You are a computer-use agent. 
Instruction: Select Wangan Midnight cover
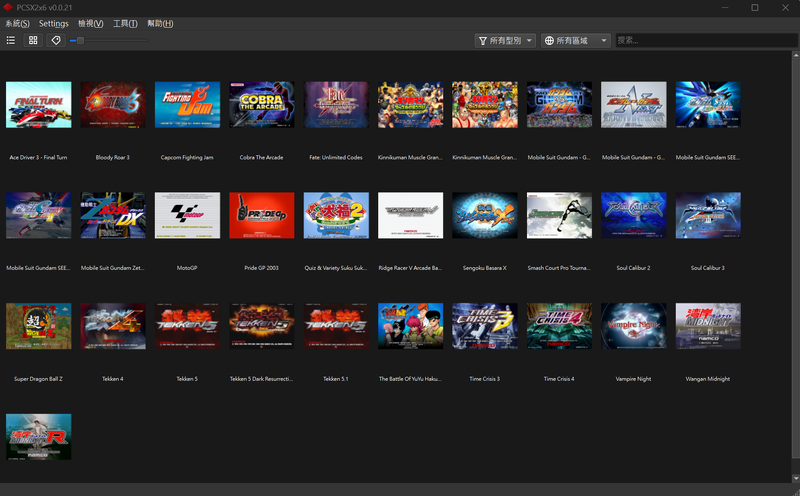[x=708, y=326]
